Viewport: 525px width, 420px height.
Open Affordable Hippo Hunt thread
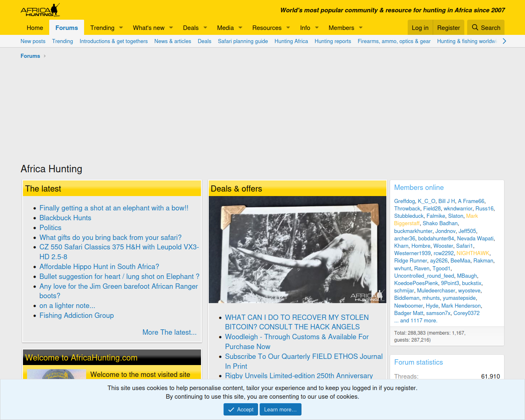[99, 267]
